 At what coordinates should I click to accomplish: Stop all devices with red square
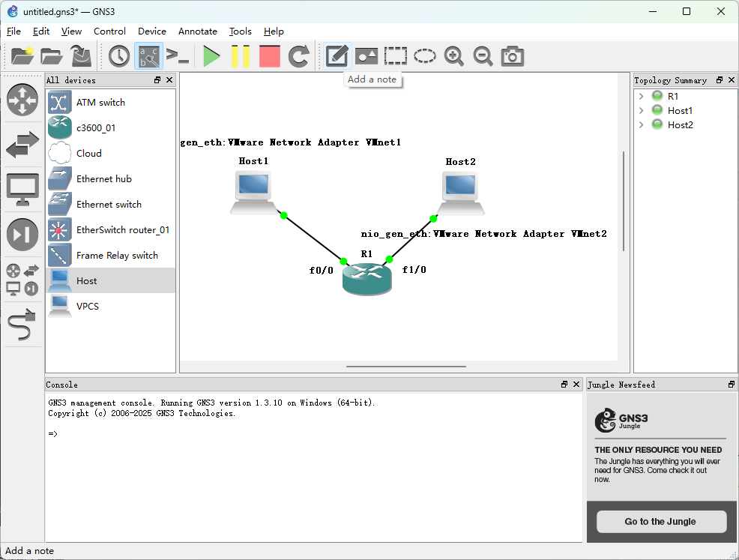coord(270,56)
